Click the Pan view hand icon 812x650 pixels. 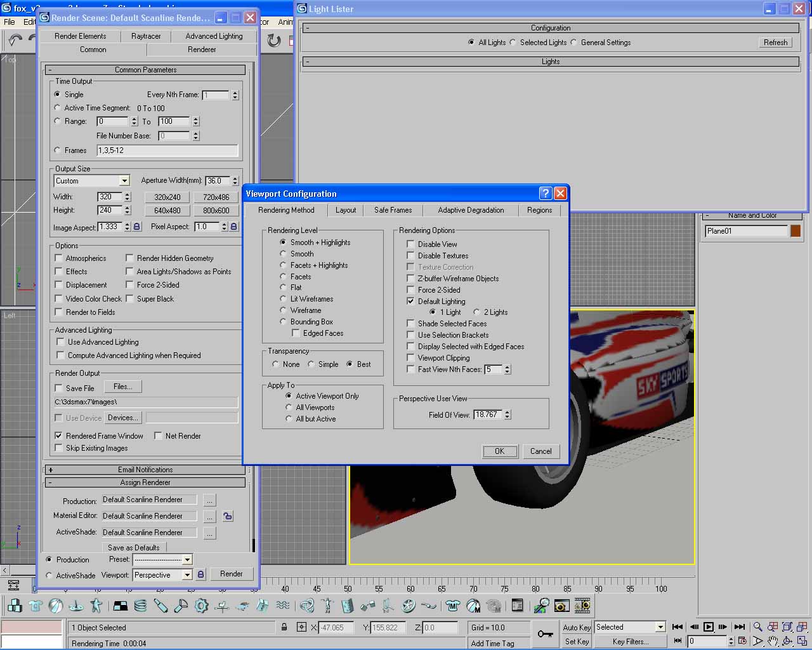pyautogui.click(x=772, y=641)
